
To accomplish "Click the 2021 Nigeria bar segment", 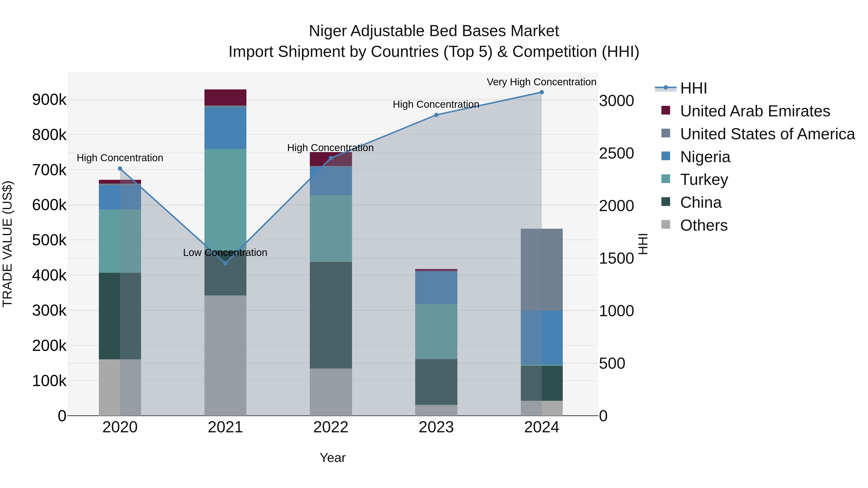I will [225, 128].
